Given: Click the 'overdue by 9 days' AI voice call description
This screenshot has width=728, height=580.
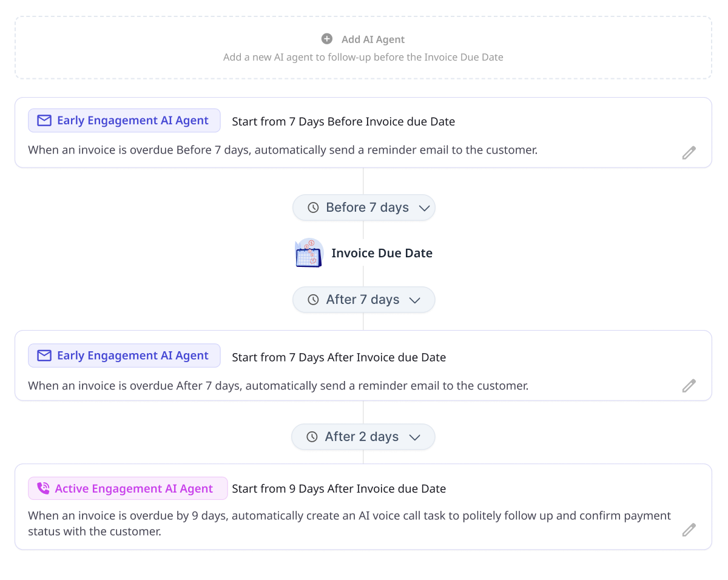Looking at the screenshot, I should click(x=349, y=524).
